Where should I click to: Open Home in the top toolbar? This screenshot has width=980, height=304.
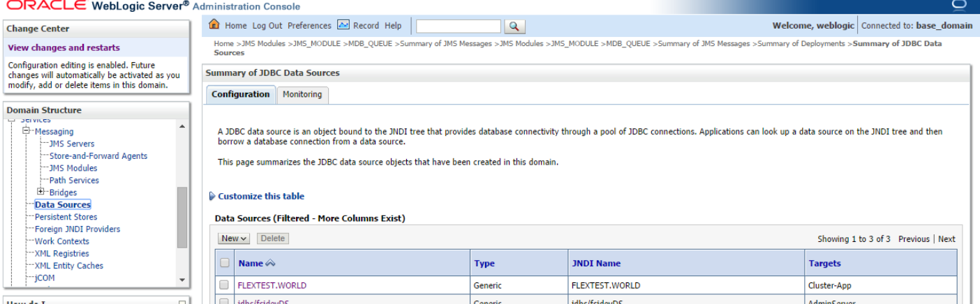point(236,26)
